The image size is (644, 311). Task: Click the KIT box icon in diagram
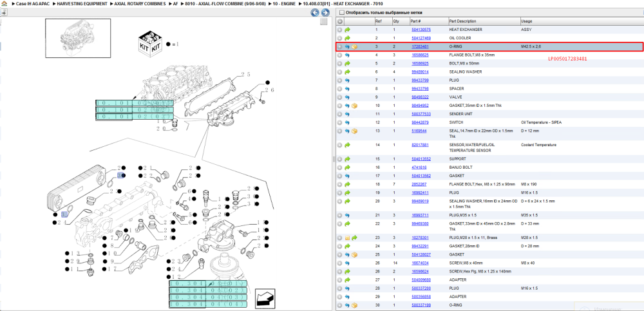(x=151, y=42)
